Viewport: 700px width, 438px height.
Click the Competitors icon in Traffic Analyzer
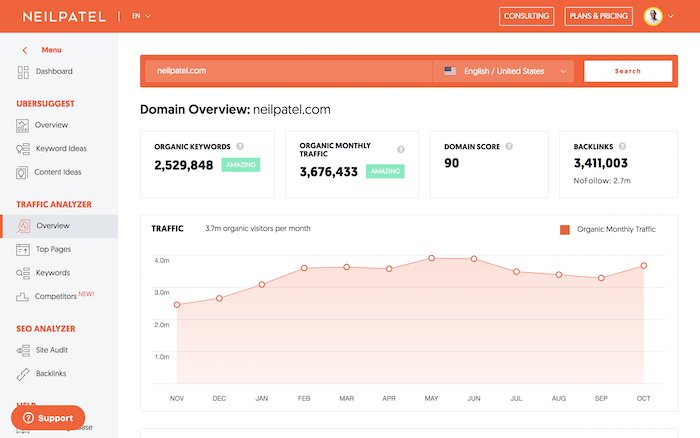pyautogui.click(x=22, y=296)
